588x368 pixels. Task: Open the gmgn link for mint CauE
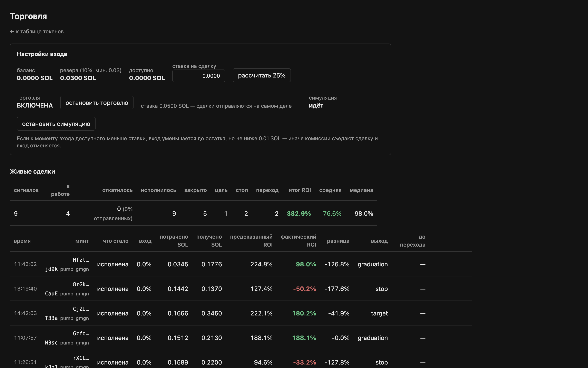[82, 294]
